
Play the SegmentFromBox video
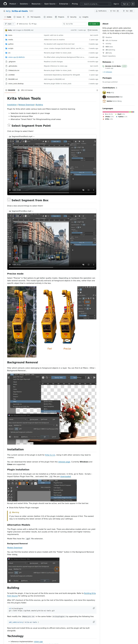[x=10, y=264]
